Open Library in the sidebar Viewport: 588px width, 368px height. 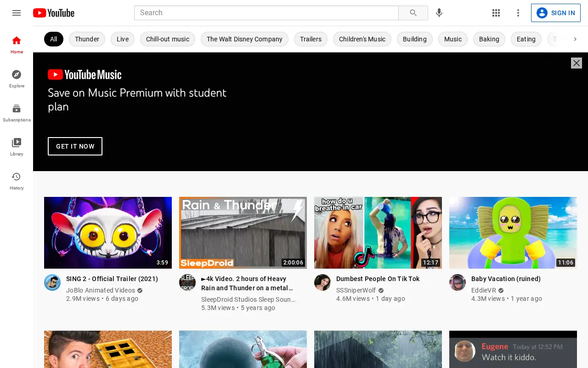click(x=17, y=147)
